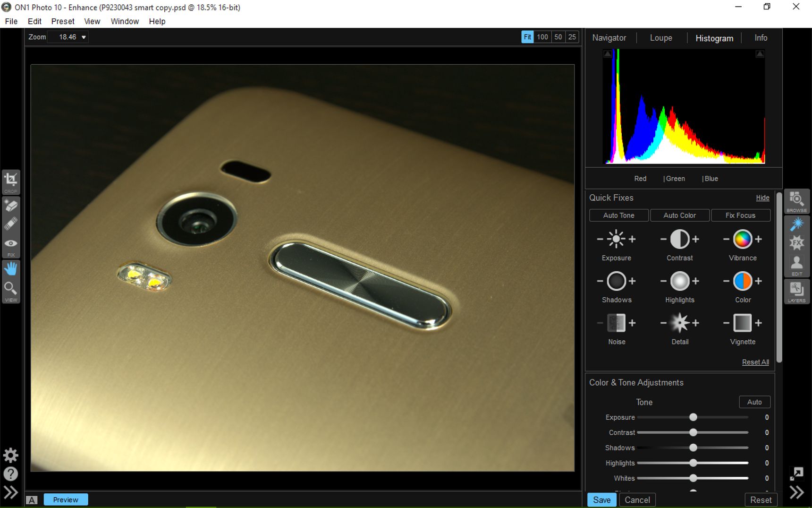Screen dimensions: 812x508
Task: Open settings gear at bottom left
Action: click(11, 455)
